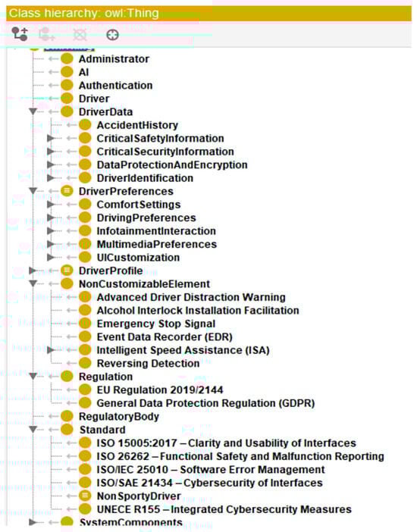Select the ISO/SAE 21434 class

209,483
